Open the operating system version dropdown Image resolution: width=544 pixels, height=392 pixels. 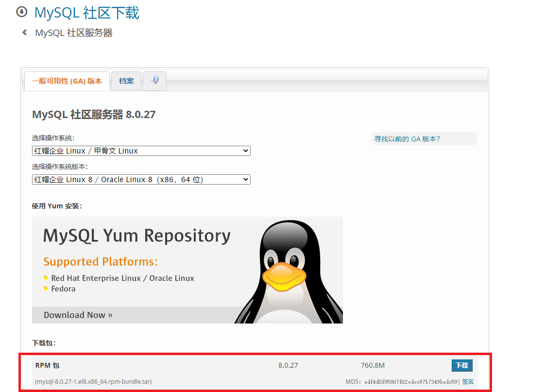coord(141,179)
